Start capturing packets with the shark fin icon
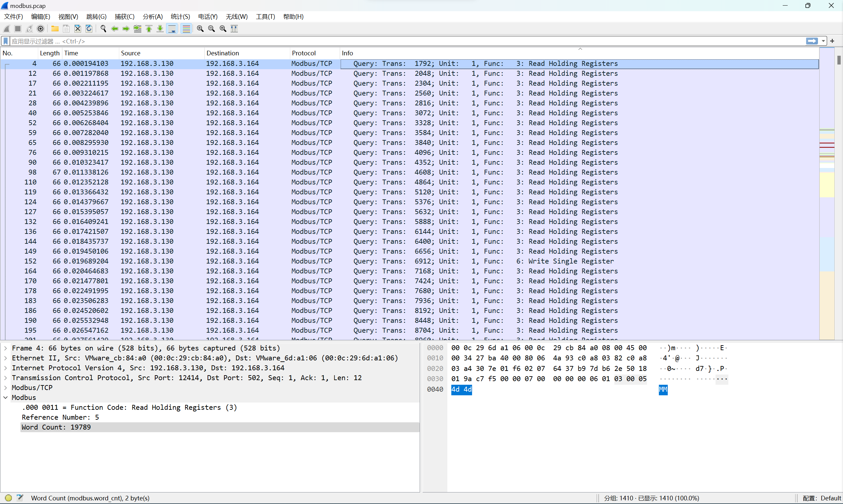The image size is (843, 504). (x=7, y=29)
